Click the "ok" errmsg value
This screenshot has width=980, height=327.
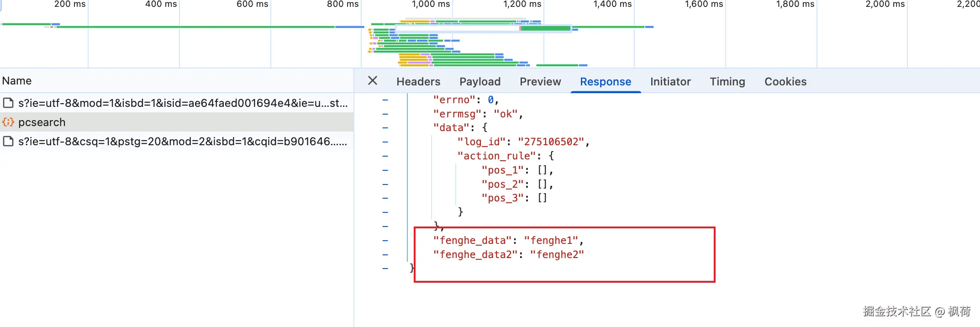click(x=506, y=114)
